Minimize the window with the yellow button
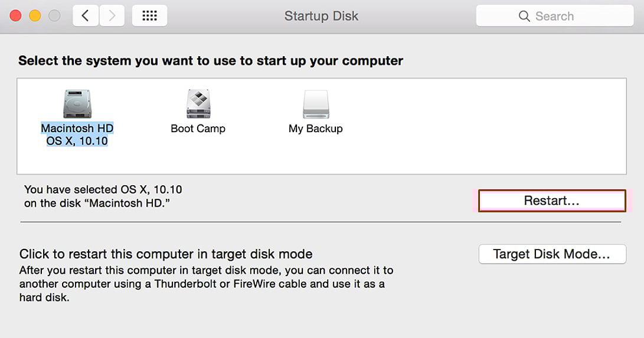644x338 pixels. pyautogui.click(x=35, y=16)
